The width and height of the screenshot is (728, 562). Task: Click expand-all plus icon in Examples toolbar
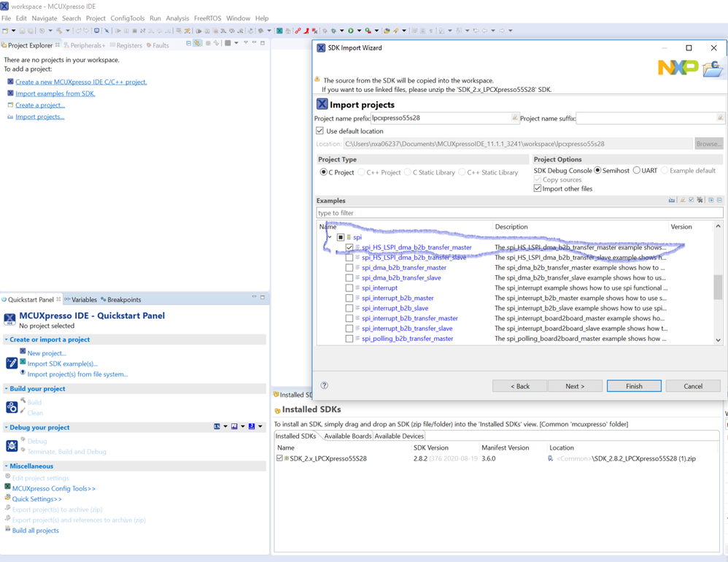710,200
